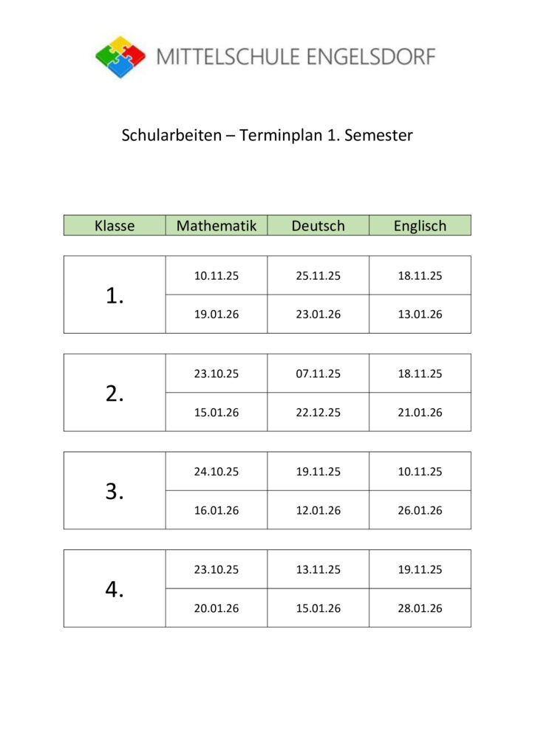Click the Deutsch column header
The height and width of the screenshot is (756, 535).
tap(318, 226)
